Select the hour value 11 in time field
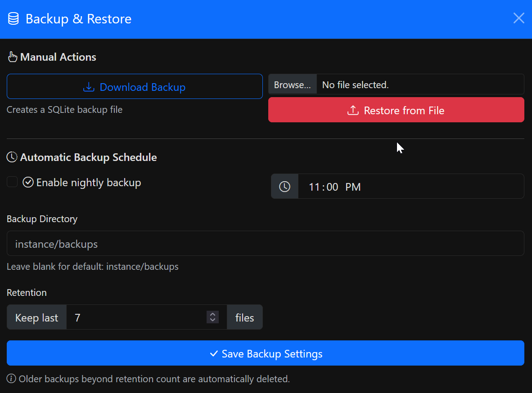The height and width of the screenshot is (393, 532). pyautogui.click(x=314, y=187)
